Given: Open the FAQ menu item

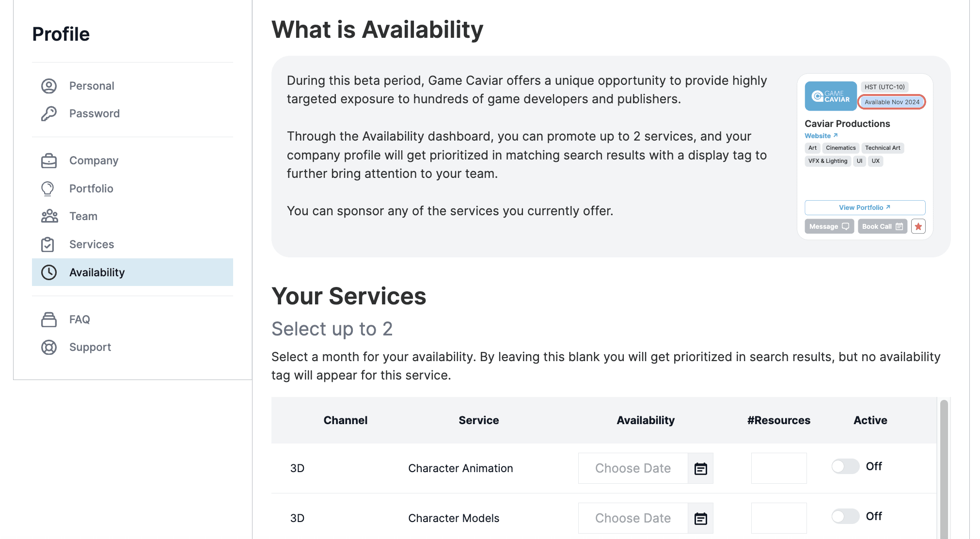Looking at the screenshot, I should click(x=79, y=319).
